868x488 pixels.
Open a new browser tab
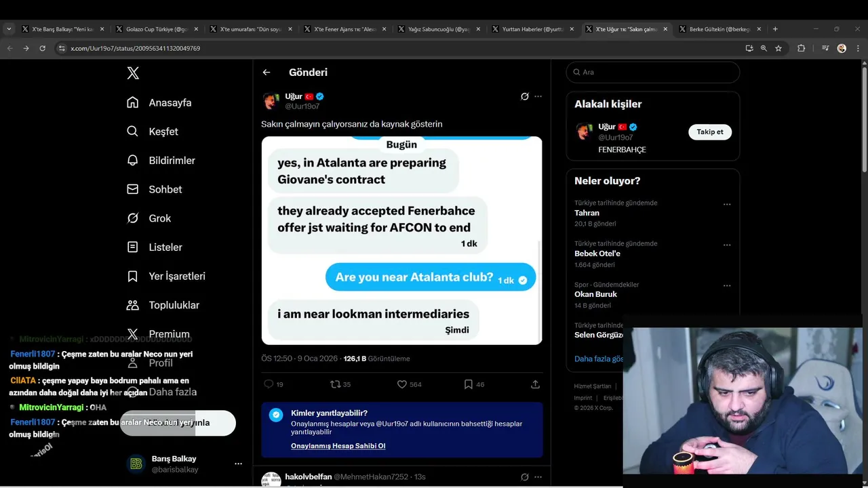click(x=775, y=29)
